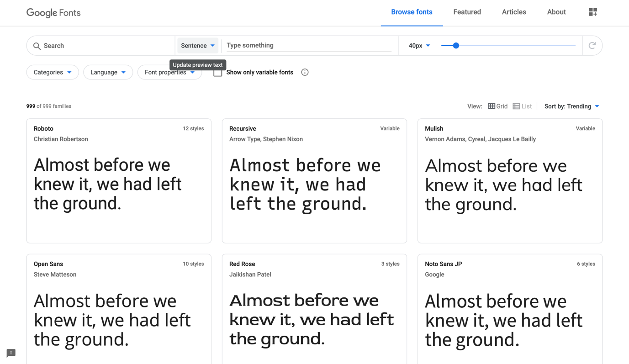Open the Sentence preview type dropdown
This screenshot has height=364, width=629.
point(198,46)
